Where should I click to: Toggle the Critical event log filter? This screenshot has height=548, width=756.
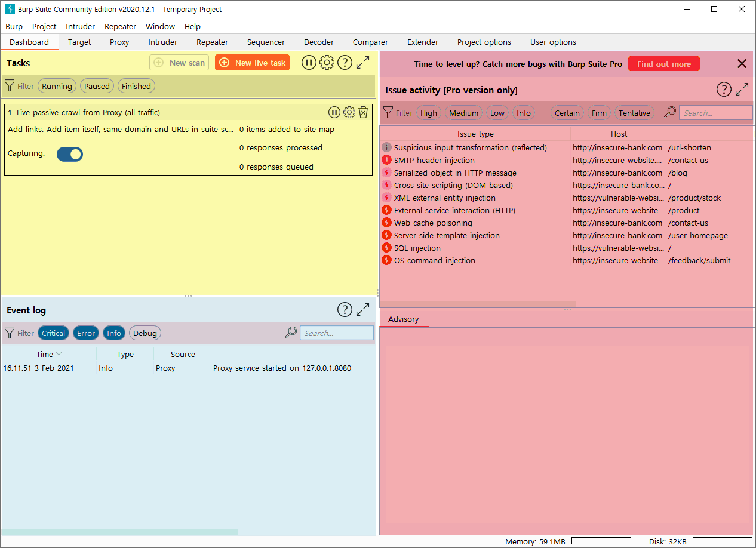pyautogui.click(x=53, y=333)
